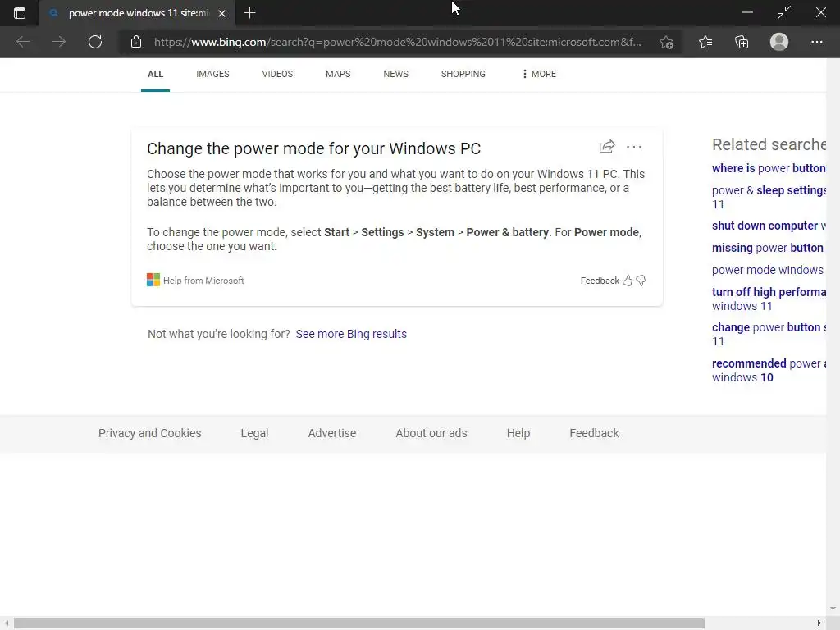The width and height of the screenshot is (840, 630).
Task: Open browser Settings and more menu
Action: tap(816, 42)
